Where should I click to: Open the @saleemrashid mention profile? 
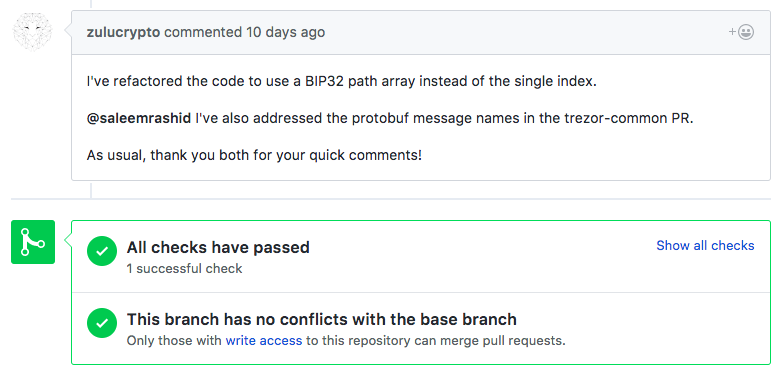(138, 118)
